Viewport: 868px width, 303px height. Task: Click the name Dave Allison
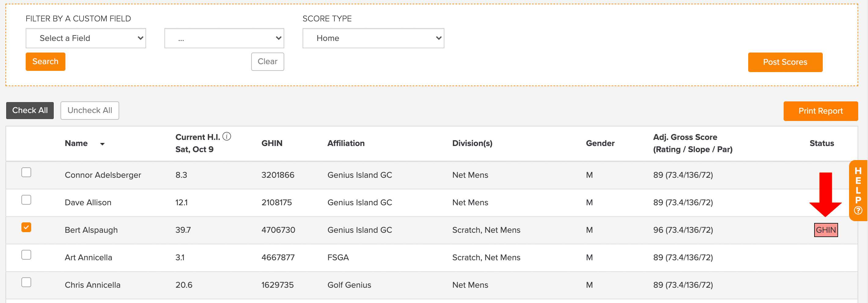[88, 203]
